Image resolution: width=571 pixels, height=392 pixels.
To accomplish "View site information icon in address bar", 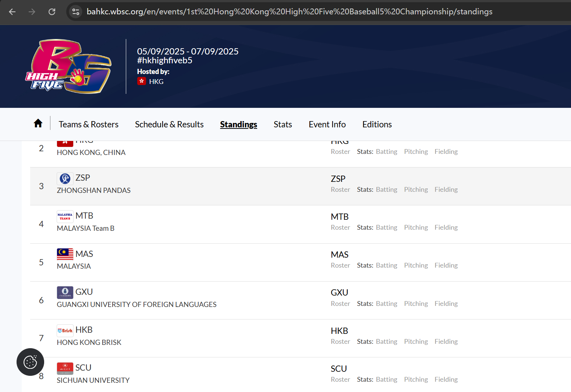I will coord(76,12).
